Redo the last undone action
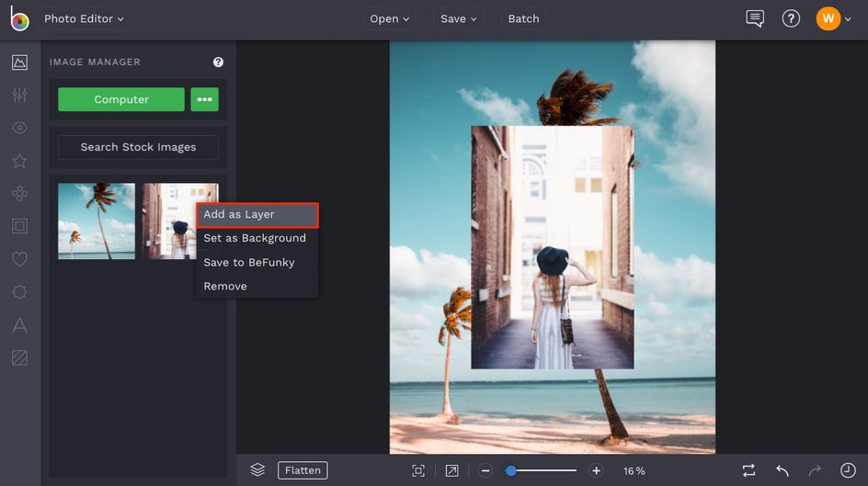The height and width of the screenshot is (486, 868). (x=815, y=470)
